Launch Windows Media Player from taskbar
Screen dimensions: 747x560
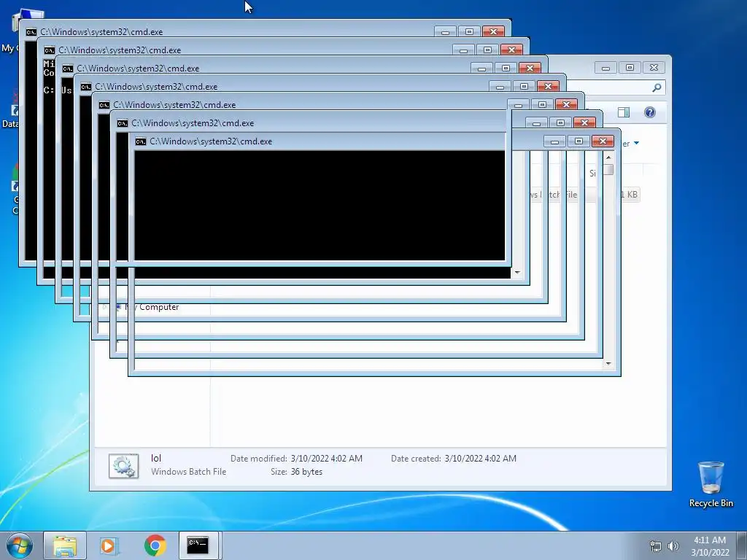click(109, 545)
